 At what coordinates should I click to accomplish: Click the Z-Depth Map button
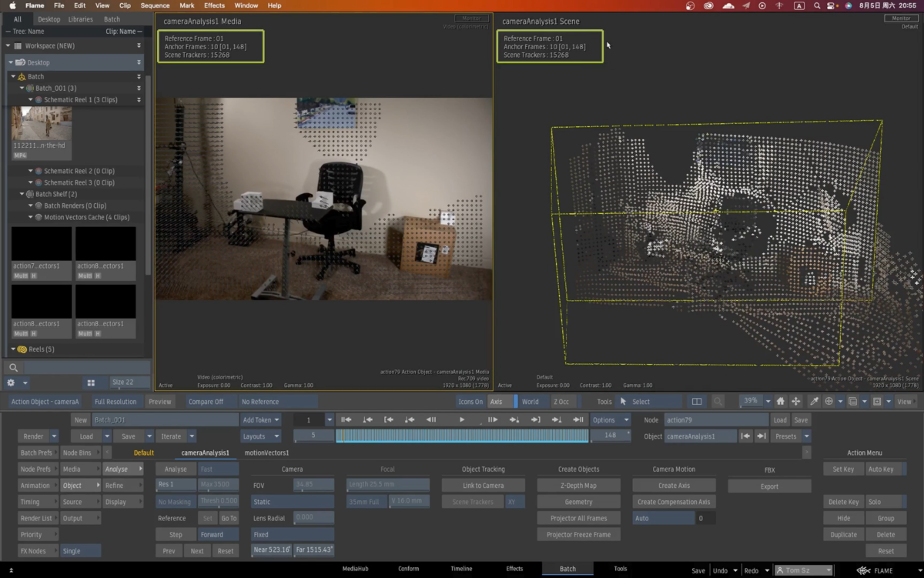pos(578,486)
